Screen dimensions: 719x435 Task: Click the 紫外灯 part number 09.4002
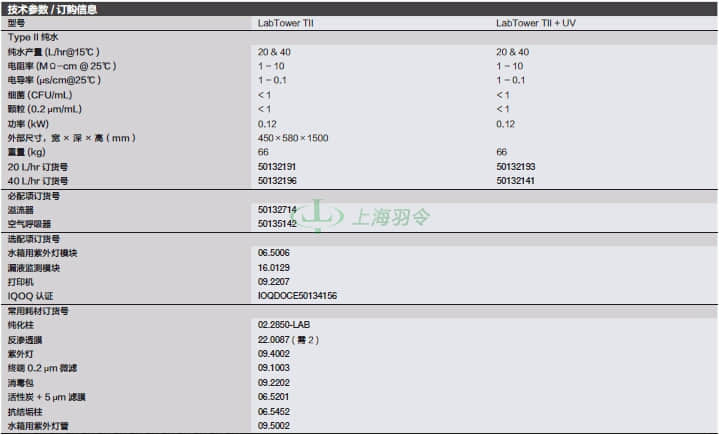(274, 353)
